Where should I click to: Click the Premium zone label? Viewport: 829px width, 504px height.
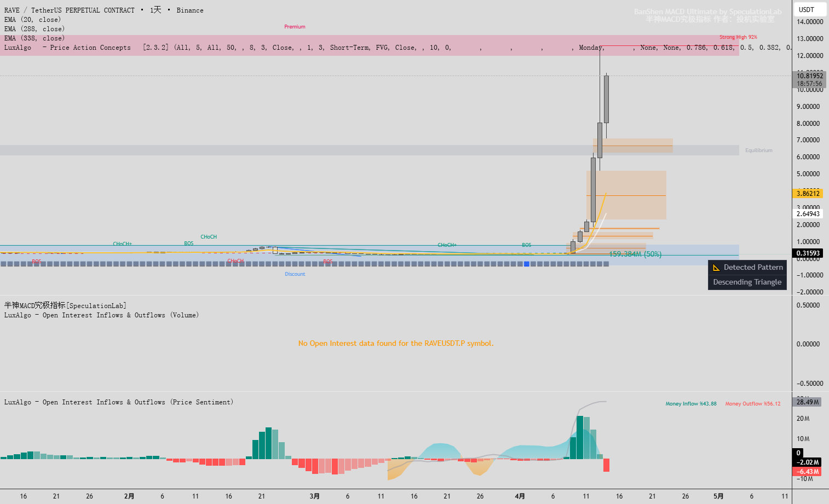(295, 27)
